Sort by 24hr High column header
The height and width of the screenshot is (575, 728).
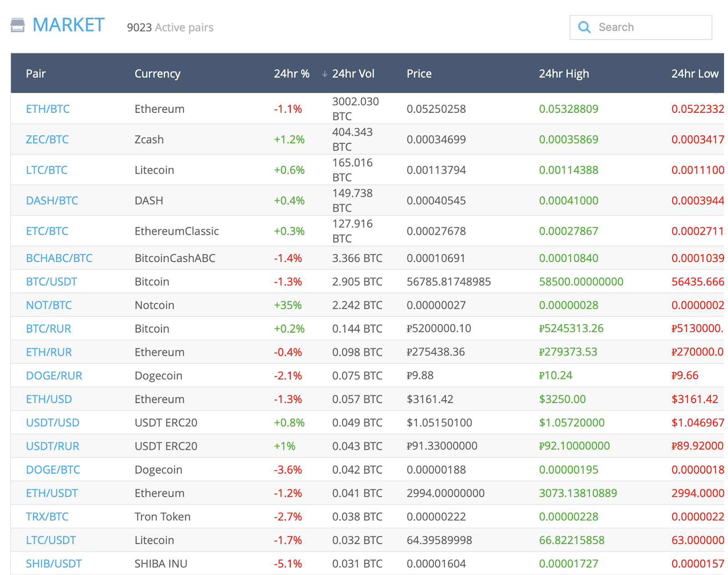[564, 74]
